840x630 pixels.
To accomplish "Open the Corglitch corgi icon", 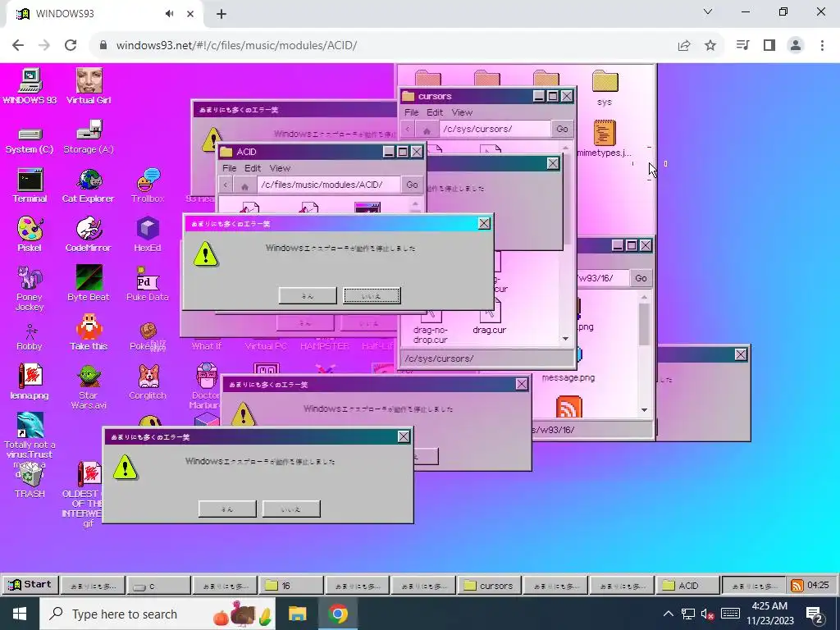I will point(148,381).
